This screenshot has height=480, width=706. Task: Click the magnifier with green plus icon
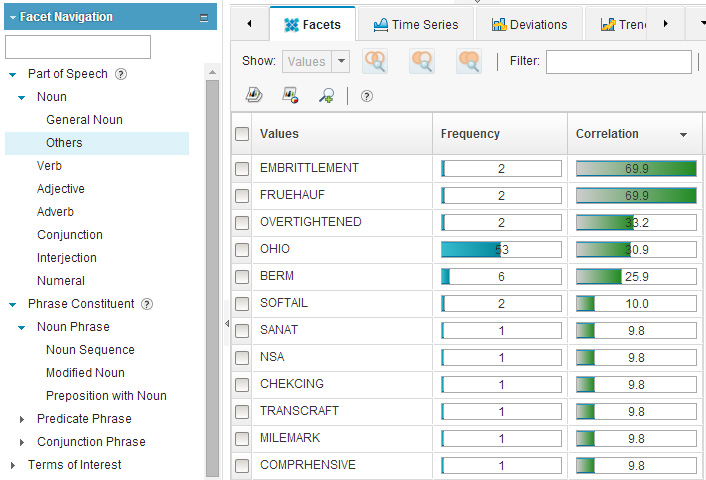click(x=326, y=95)
